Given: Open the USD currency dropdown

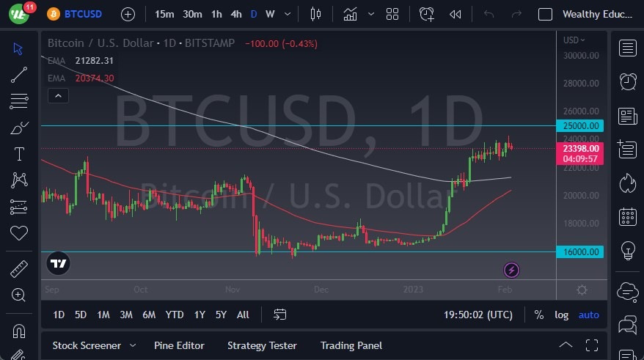Looking at the screenshot, I should pyautogui.click(x=574, y=40).
